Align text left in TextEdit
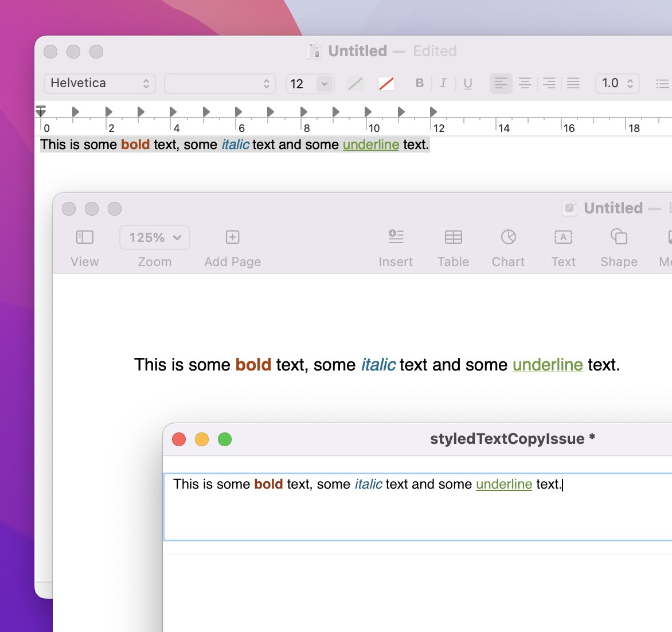 (x=501, y=84)
